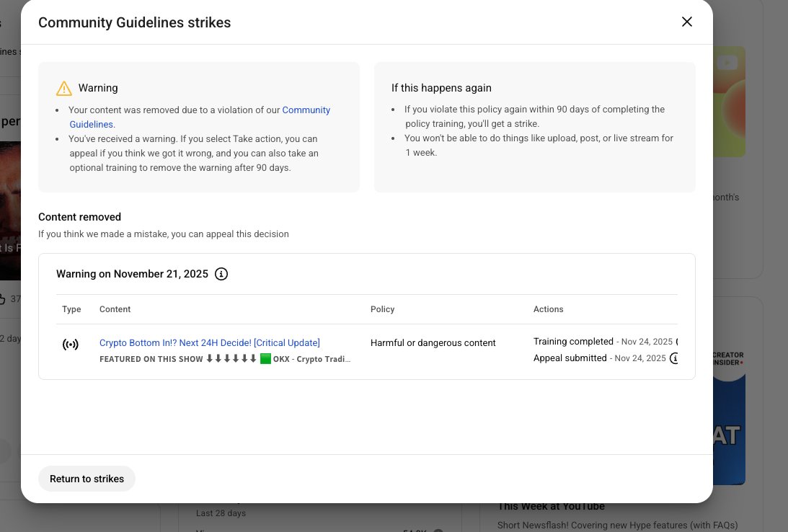Click the Content removed heading

point(79,217)
